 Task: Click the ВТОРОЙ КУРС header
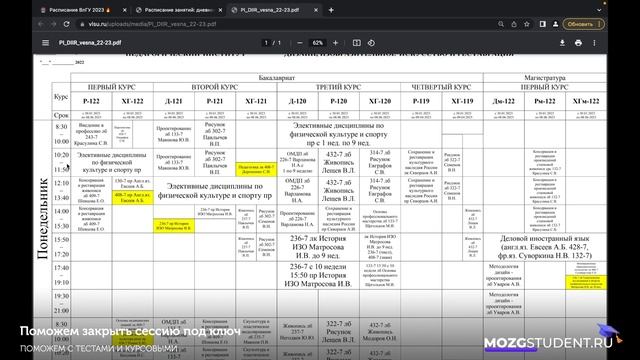click(x=215, y=87)
